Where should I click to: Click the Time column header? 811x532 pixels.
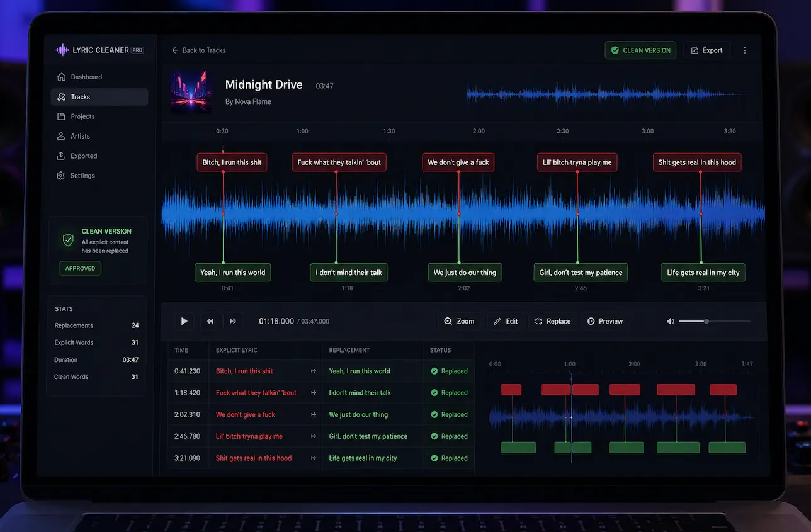tap(181, 350)
